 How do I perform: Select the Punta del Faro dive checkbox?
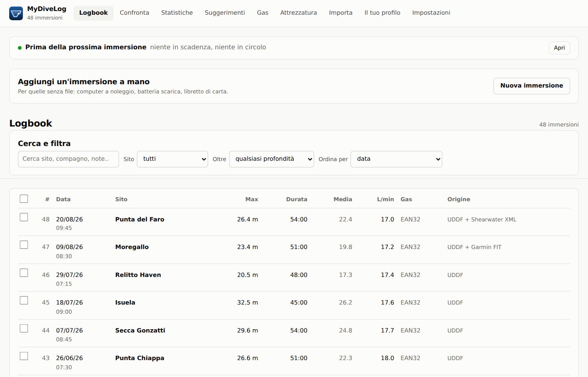click(24, 217)
